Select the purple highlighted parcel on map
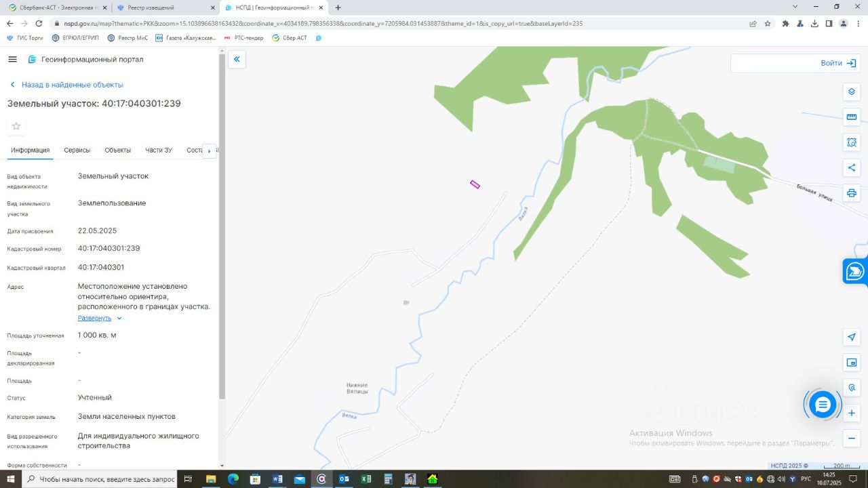The width and height of the screenshot is (868, 488). pyautogui.click(x=475, y=184)
